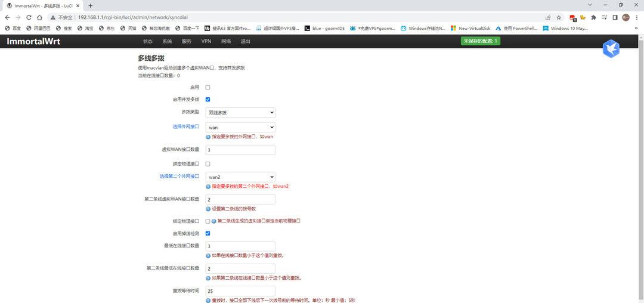Go back using the browser back arrow
This screenshot has width=644, height=303.
coord(7,18)
